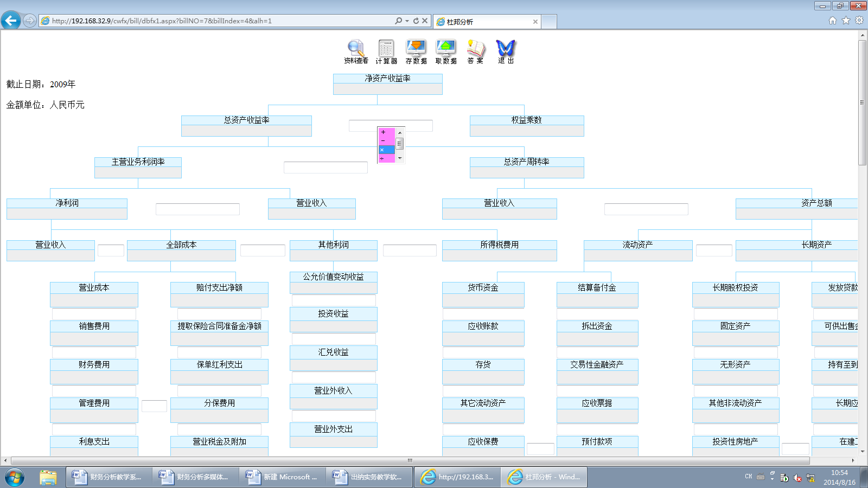Launch the 计算器 calculator tool
Viewport: 868px width, 488px height.
coord(386,52)
